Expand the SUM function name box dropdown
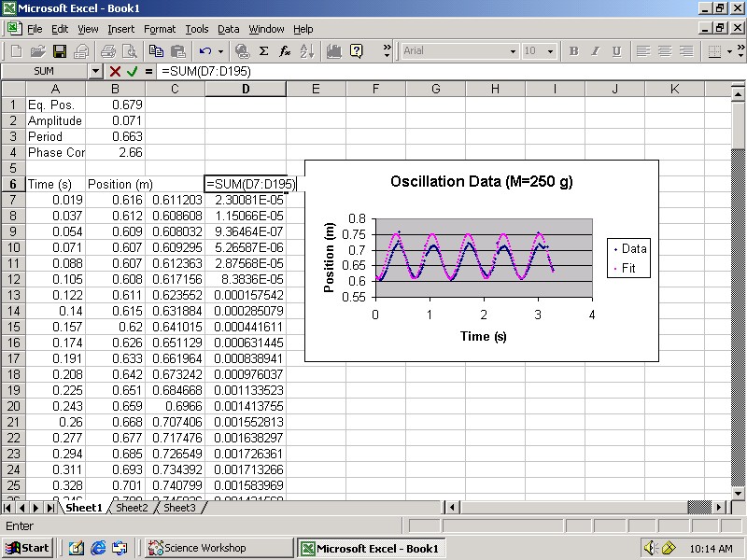 pos(95,71)
